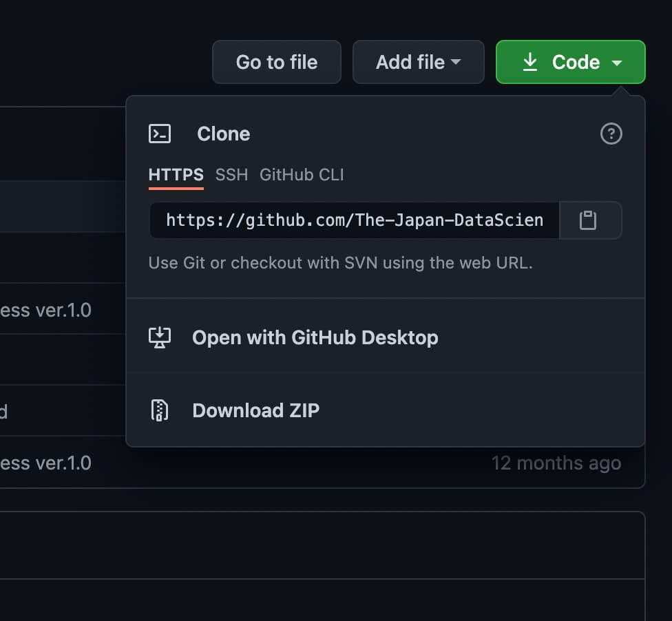Click the GitHub Desktop download icon
The image size is (672, 621).
pos(159,337)
